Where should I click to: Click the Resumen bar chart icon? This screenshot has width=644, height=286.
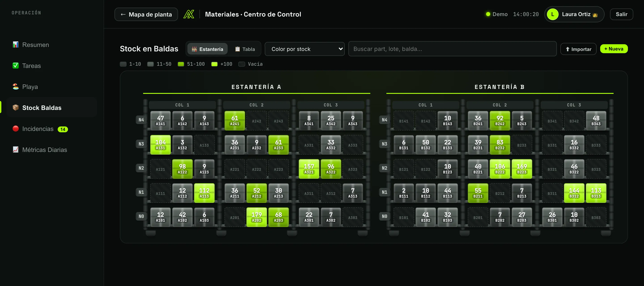point(15,45)
